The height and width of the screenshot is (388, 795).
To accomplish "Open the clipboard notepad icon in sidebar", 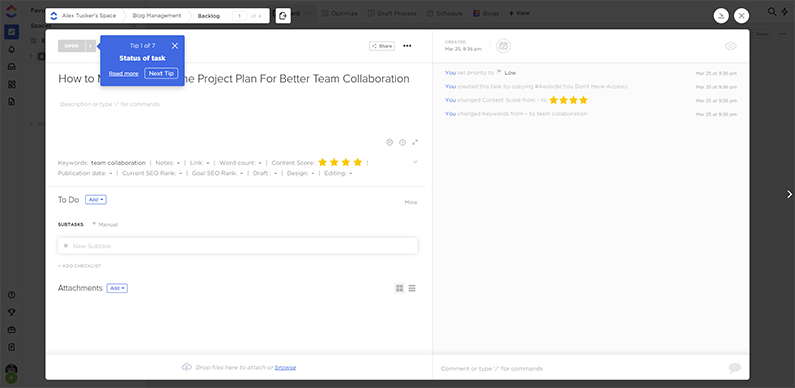I will [x=12, y=347].
